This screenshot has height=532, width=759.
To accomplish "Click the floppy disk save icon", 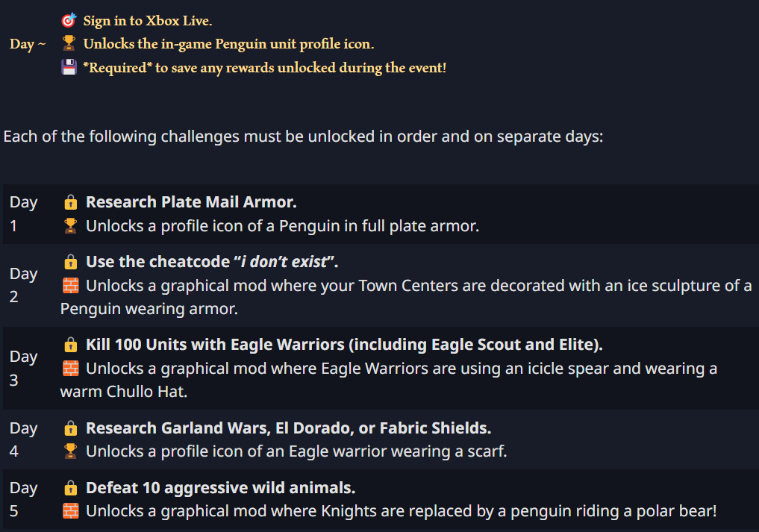I will coord(69,68).
